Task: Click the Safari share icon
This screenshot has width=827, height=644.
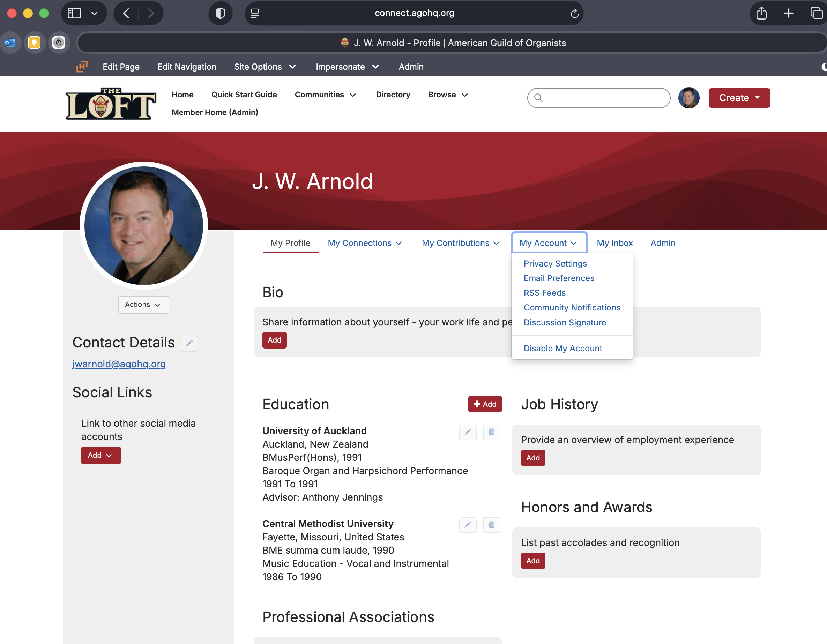Action: point(761,13)
